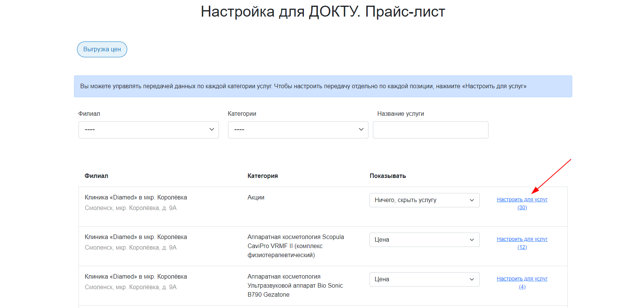Click the Выгрузка цен button
Screen dimensions: 644x308
tap(102, 49)
